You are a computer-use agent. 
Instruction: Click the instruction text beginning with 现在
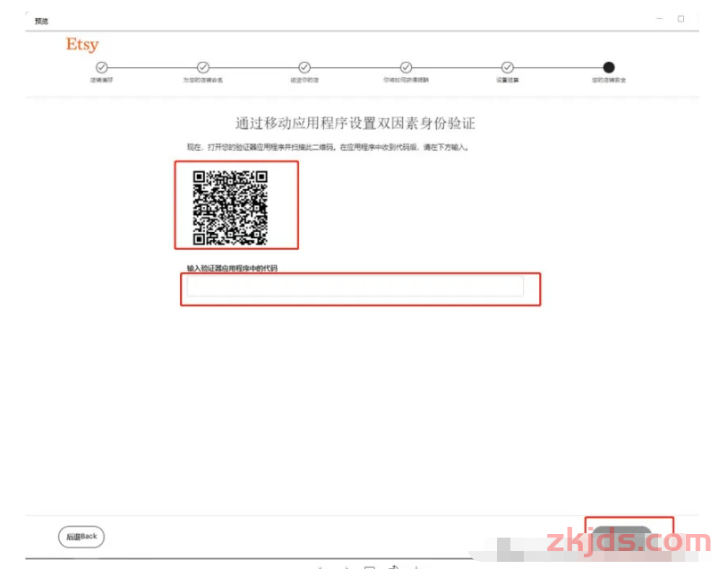[x=329, y=147]
